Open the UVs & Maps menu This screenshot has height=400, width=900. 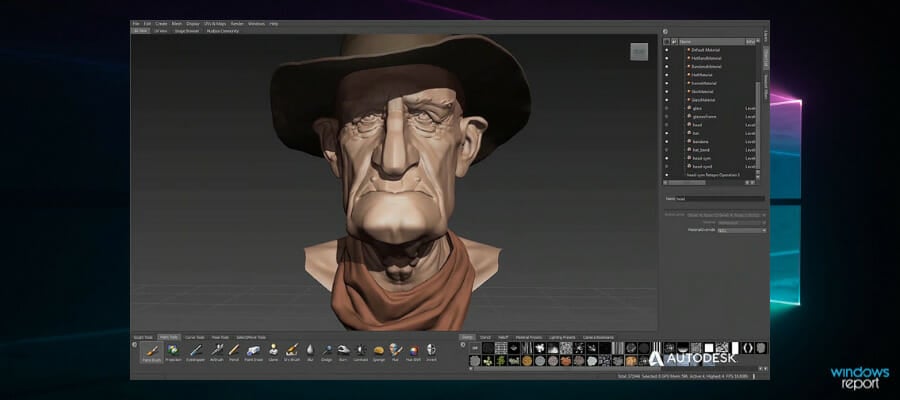215,24
